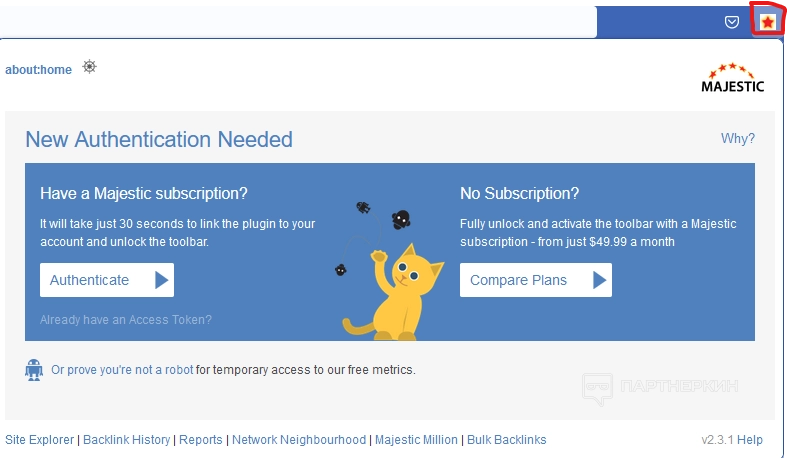Open the Why? link
Image resolution: width=789 pixels, height=458 pixels.
click(738, 138)
